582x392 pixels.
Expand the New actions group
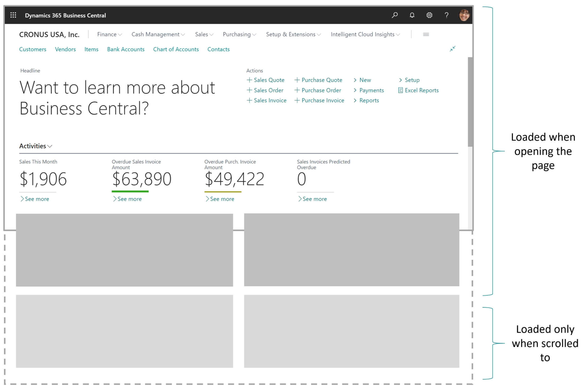point(362,80)
